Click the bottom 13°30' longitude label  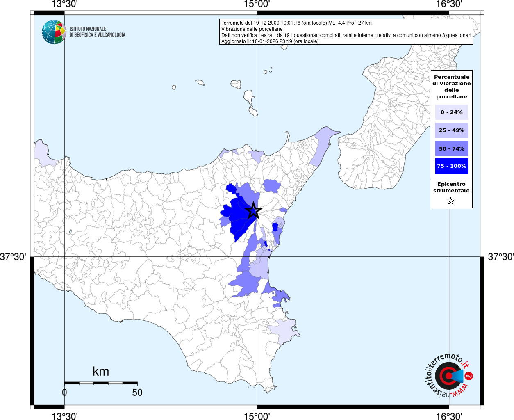point(64,416)
